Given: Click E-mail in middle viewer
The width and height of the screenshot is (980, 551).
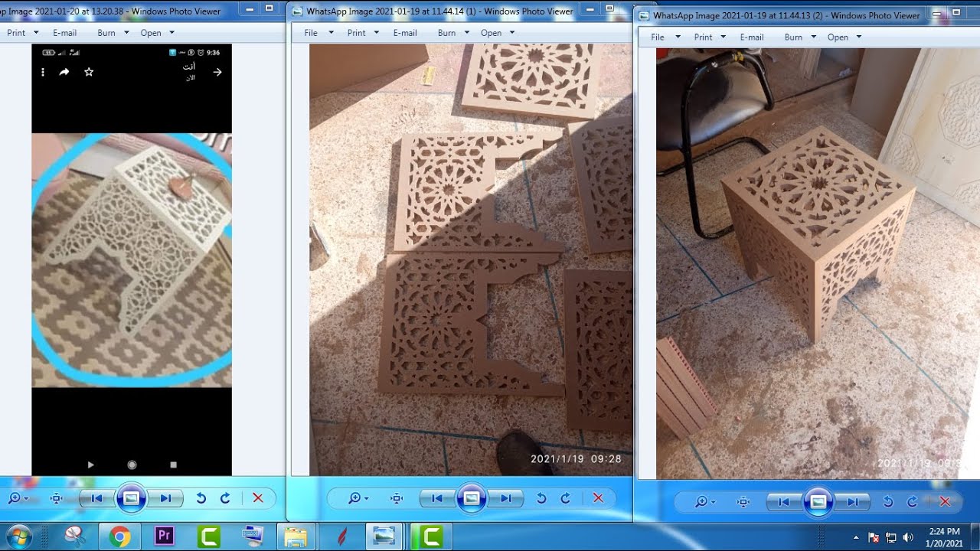Looking at the screenshot, I should pyautogui.click(x=405, y=33).
